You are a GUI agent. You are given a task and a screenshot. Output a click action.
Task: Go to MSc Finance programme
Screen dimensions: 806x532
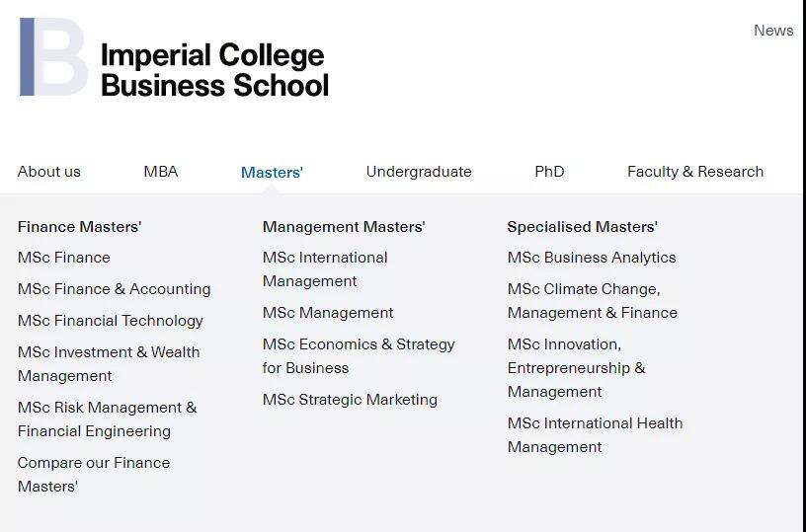[x=64, y=258]
